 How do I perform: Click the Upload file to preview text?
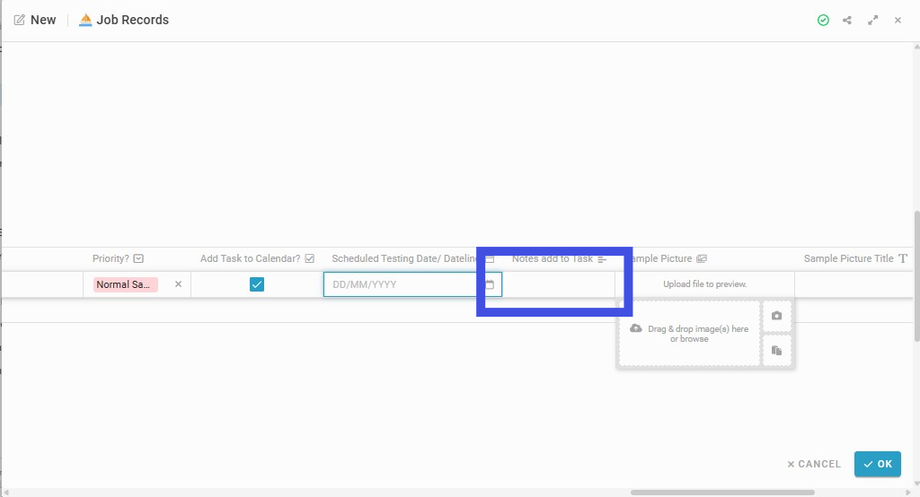click(705, 284)
